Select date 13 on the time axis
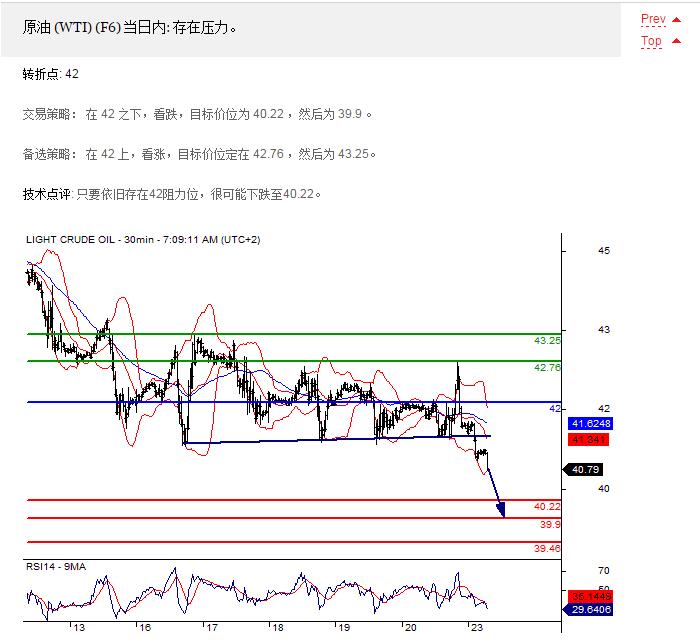Viewport: 700px width, 642px height. pos(79,628)
